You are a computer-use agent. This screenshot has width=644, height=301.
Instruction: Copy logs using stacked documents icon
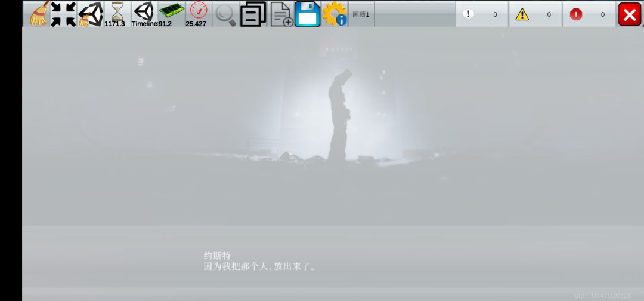(253, 14)
